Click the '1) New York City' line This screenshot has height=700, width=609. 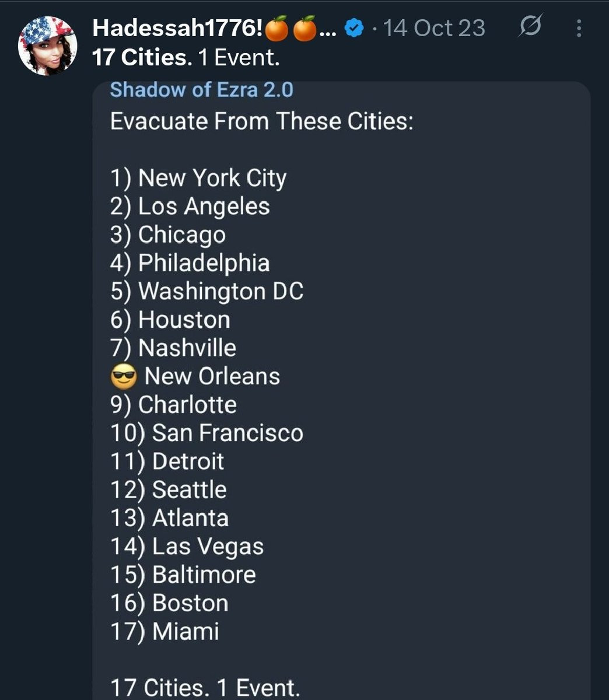pyautogui.click(x=198, y=178)
